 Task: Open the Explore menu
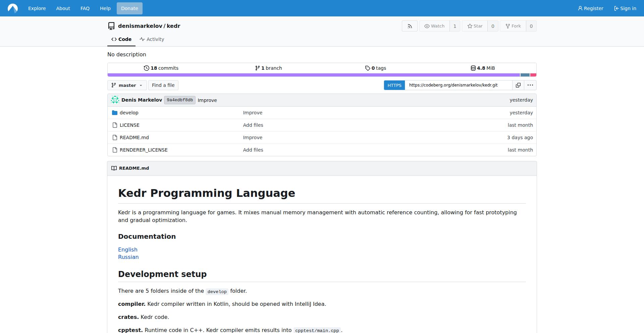point(37,8)
